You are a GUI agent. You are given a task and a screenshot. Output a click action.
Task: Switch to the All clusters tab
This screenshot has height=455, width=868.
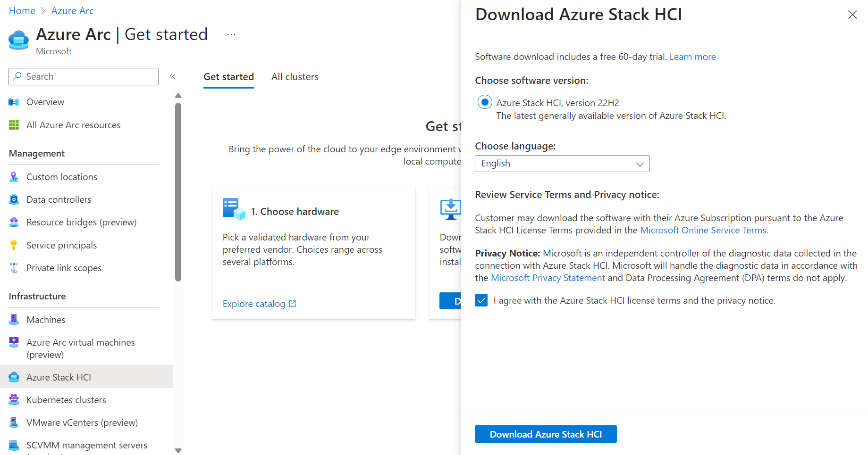tap(295, 77)
